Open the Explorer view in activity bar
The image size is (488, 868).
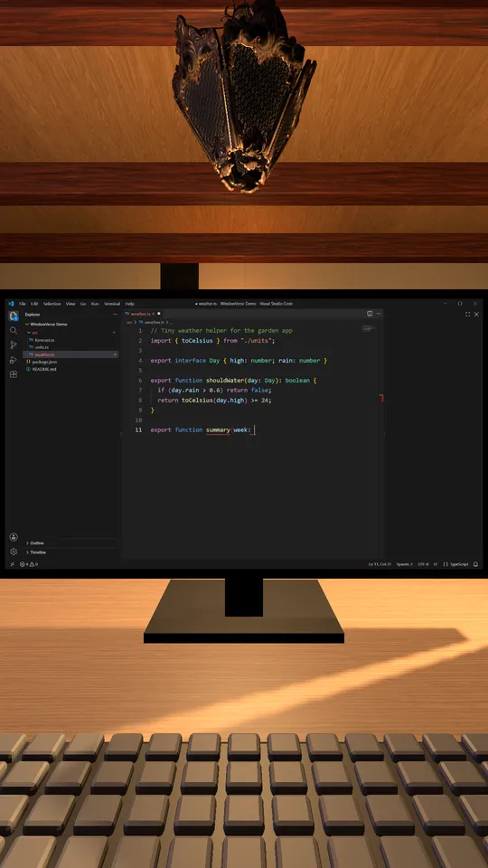click(x=14, y=316)
